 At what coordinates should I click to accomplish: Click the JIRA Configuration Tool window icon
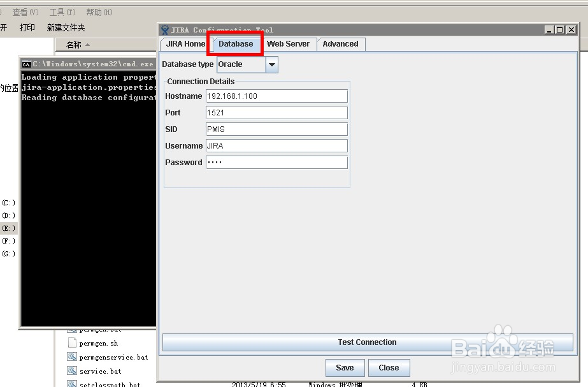coord(164,30)
